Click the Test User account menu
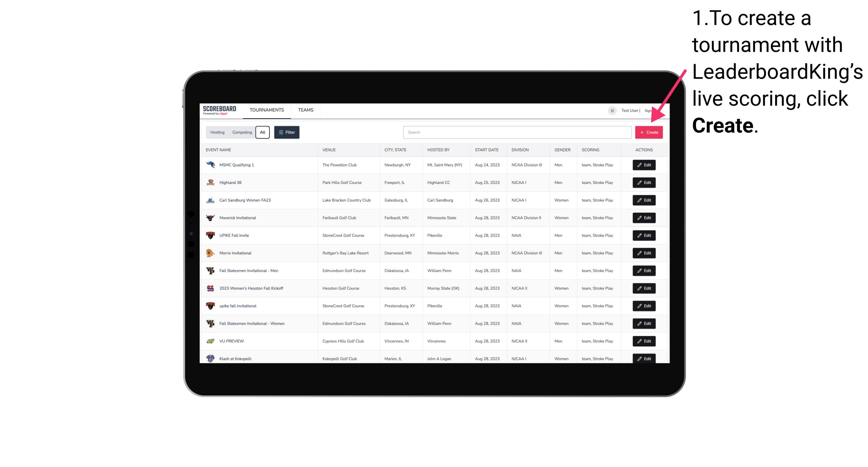This screenshot has height=467, width=868. pos(629,110)
